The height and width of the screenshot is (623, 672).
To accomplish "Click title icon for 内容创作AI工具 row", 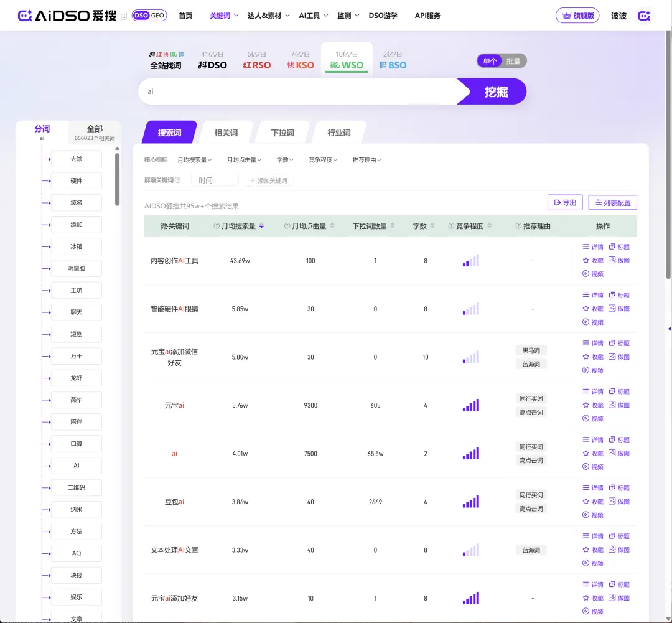I will (612, 246).
